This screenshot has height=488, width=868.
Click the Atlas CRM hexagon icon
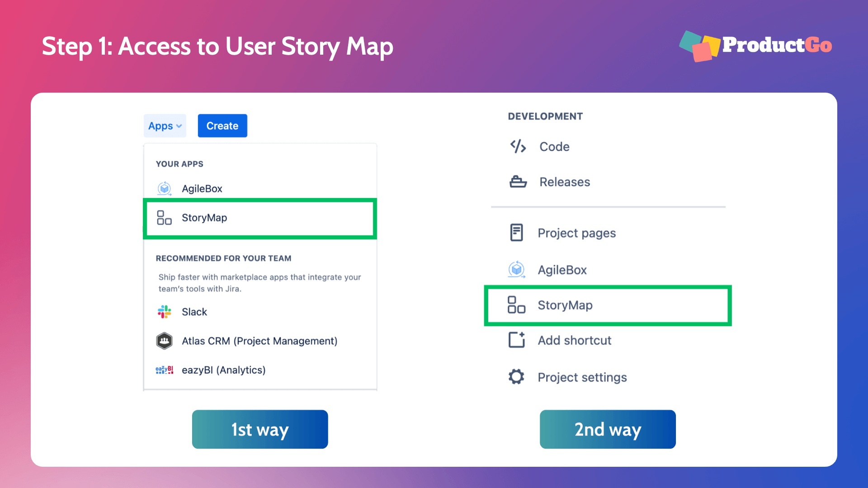point(164,341)
